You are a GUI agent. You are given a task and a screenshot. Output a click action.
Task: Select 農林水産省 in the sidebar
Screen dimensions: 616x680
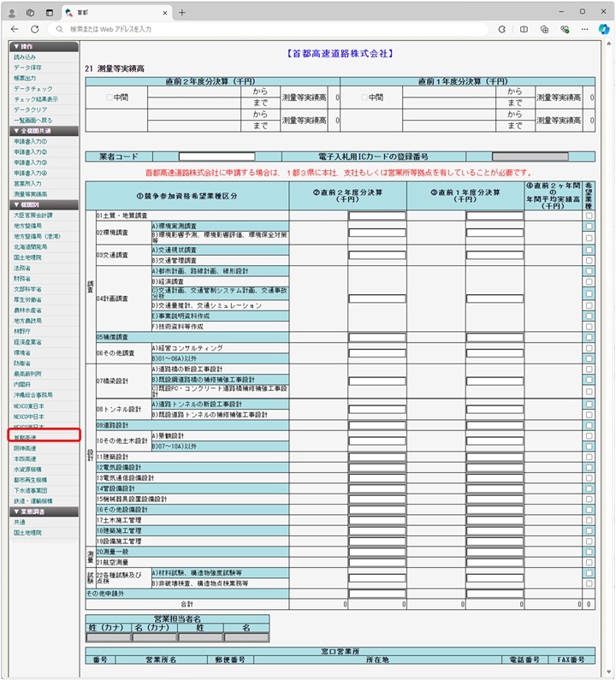coord(27,310)
